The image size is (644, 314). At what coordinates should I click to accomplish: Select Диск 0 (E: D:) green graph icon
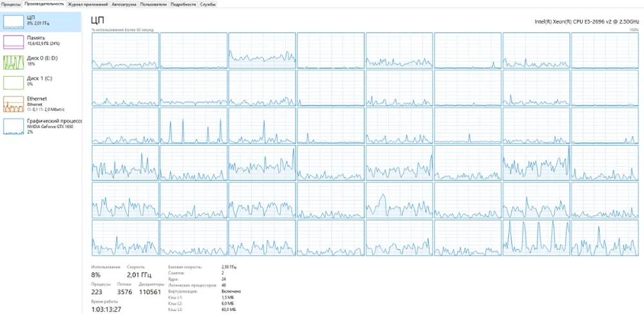pyautogui.click(x=14, y=62)
